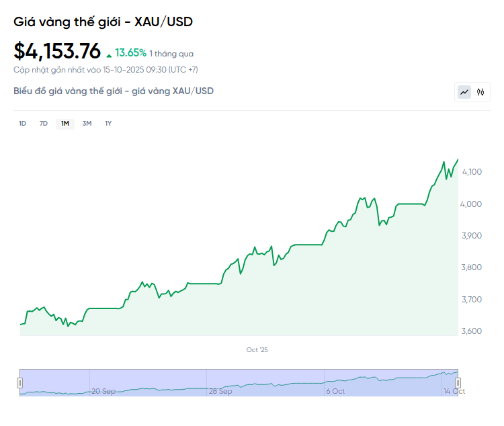Click the 4,100 y-axis price label

click(x=473, y=172)
